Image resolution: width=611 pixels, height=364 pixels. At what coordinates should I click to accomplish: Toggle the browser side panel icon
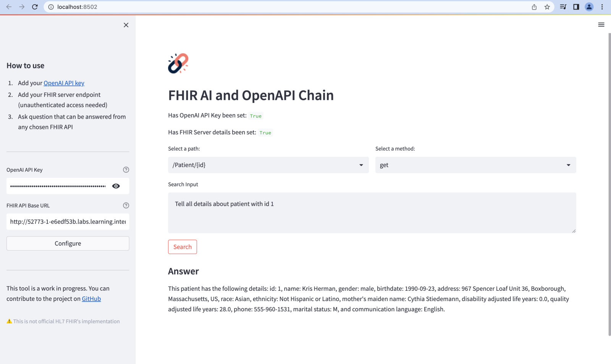coord(576,7)
